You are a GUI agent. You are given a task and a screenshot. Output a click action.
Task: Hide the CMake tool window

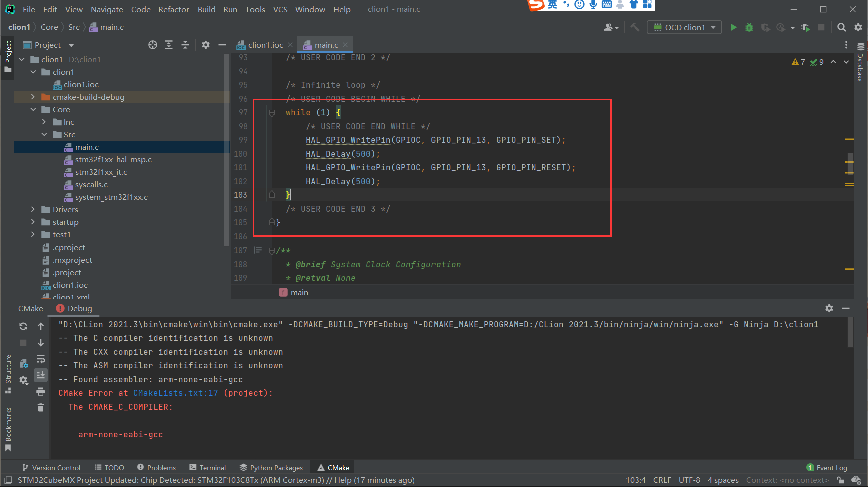coord(846,308)
